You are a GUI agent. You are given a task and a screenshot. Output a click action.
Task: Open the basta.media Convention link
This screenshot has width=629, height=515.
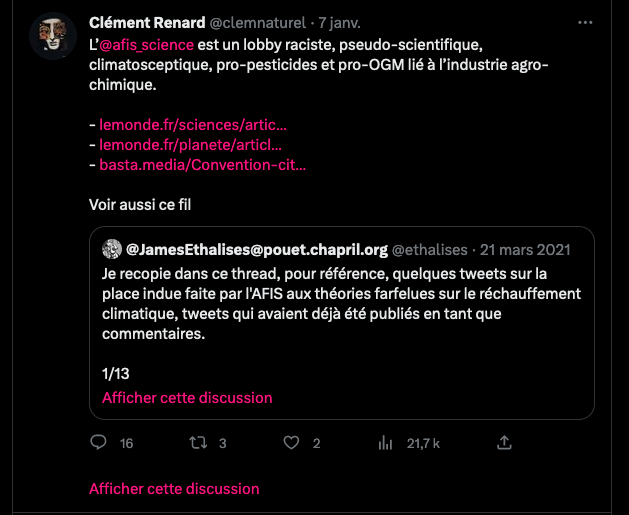click(x=203, y=164)
